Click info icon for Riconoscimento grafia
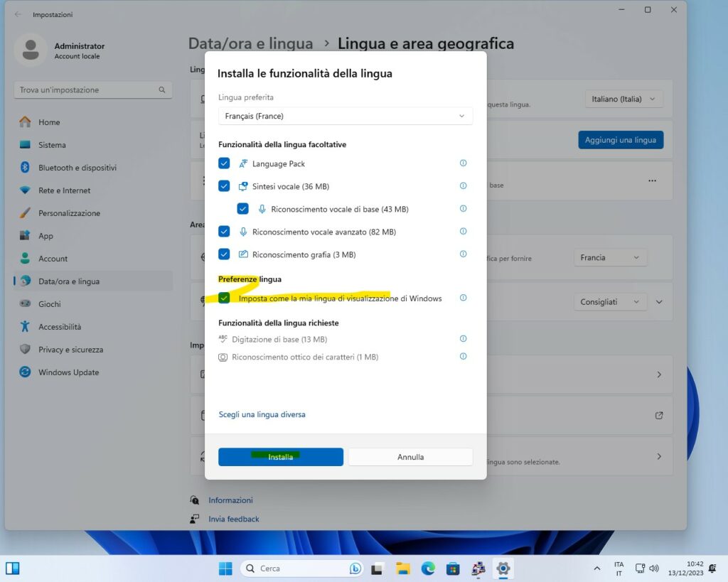 pos(463,254)
